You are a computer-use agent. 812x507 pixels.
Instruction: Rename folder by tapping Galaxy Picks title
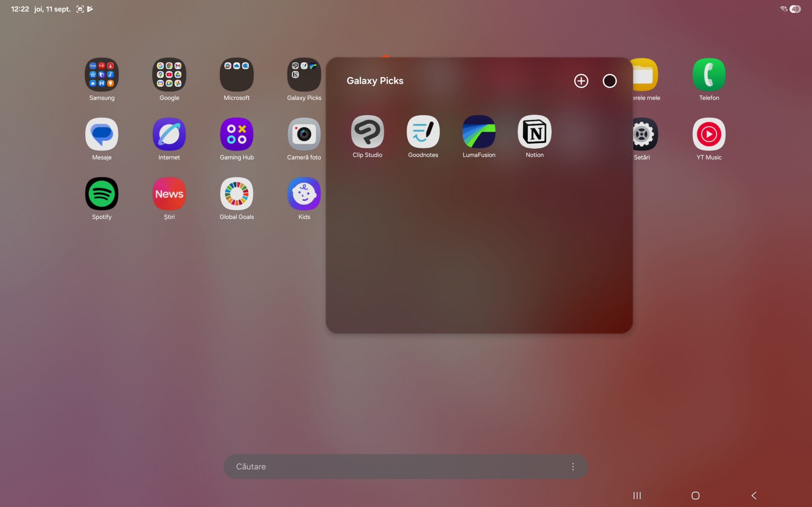coord(375,81)
